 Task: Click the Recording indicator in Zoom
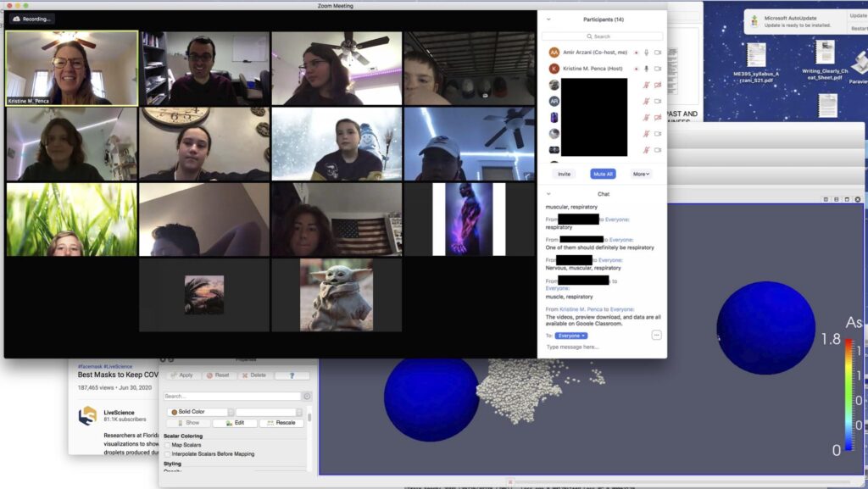coord(31,19)
